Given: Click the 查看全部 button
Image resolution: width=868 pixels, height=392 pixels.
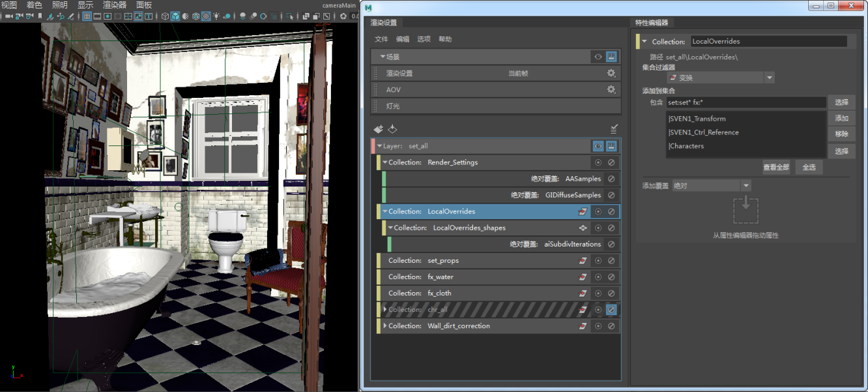Looking at the screenshot, I should (x=776, y=168).
